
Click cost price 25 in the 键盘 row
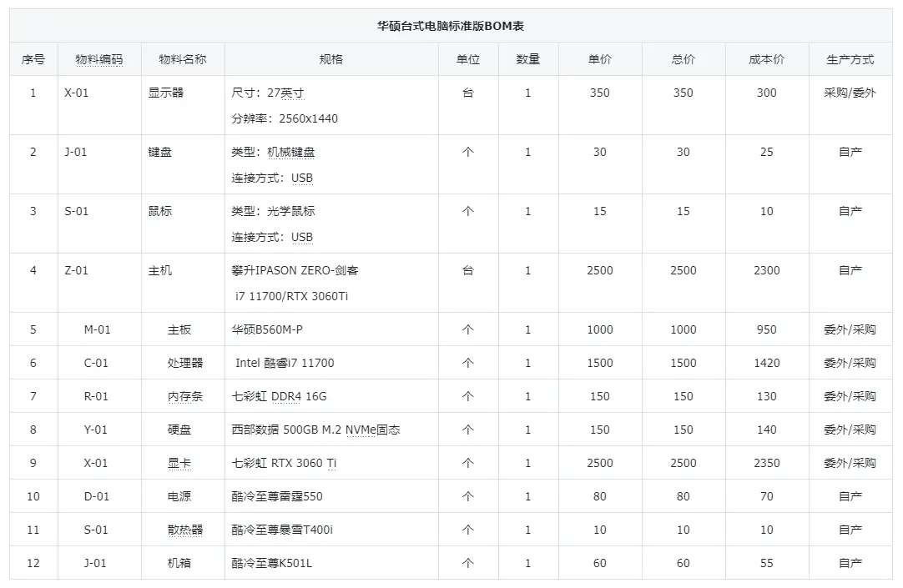[x=766, y=152]
